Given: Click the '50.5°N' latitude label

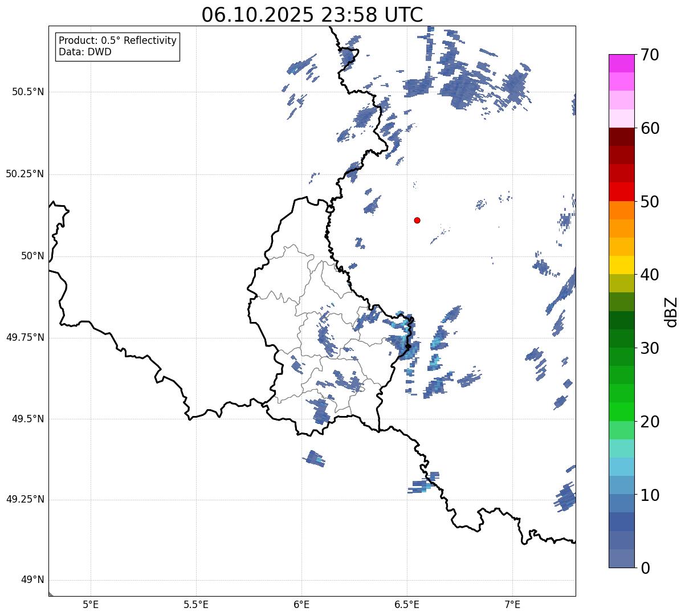Looking at the screenshot, I should [x=28, y=92].
